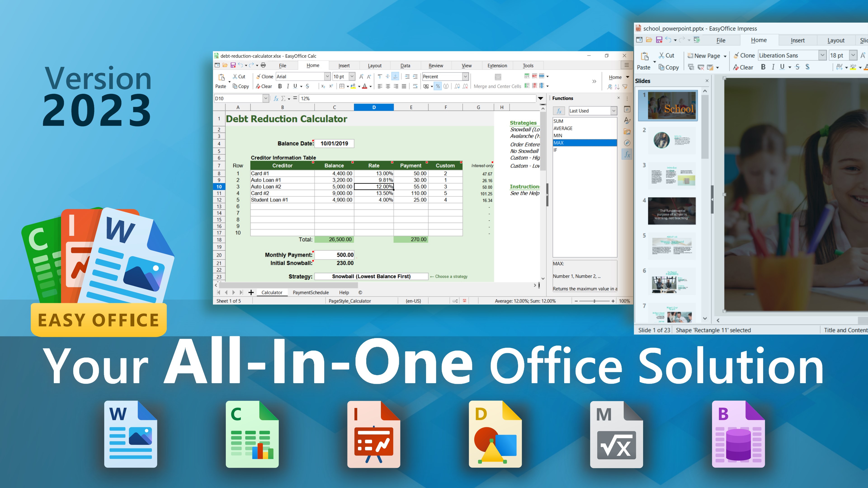Click the Sort icon in Calc ribbon
Viewport: 868px width, 488px height.
pos(617,87)
